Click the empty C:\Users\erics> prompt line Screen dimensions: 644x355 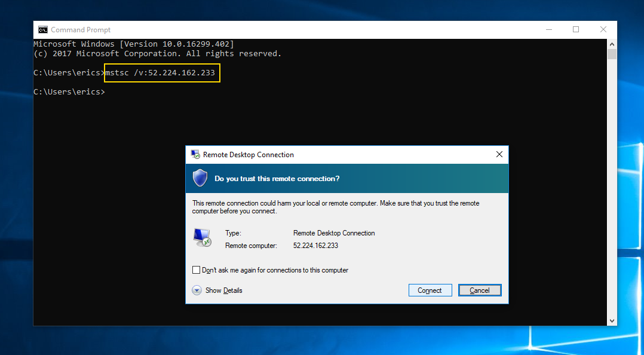click(x=69, y=92)
